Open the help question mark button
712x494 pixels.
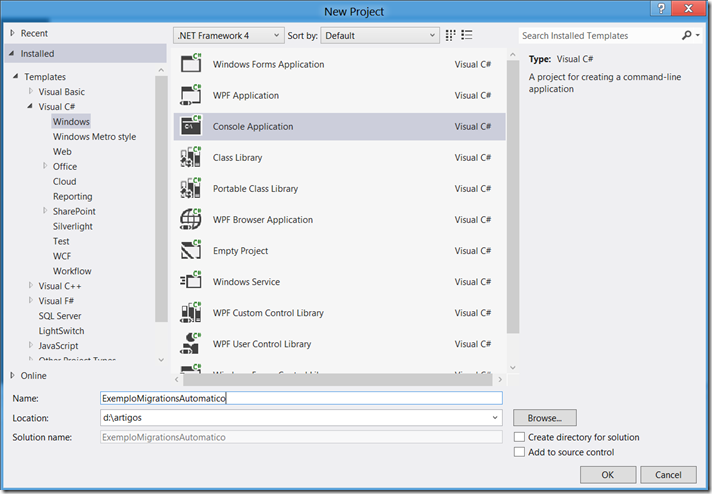[662, 9]
